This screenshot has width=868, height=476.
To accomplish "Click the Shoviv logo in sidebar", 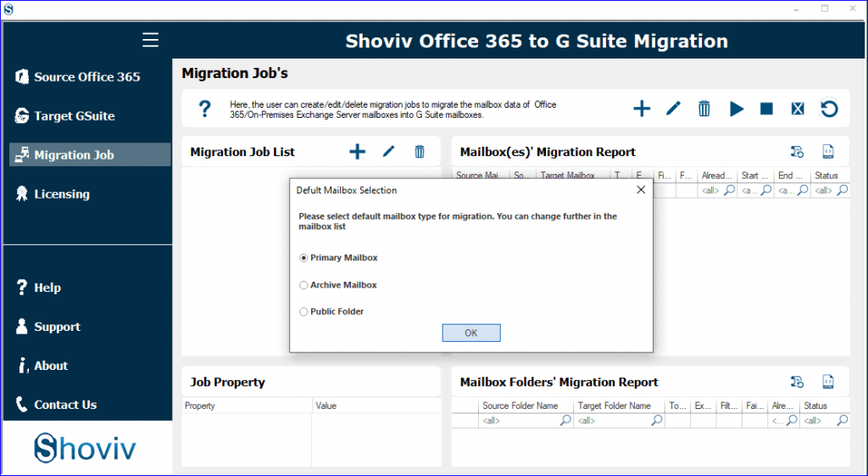I will pos(86,448).
